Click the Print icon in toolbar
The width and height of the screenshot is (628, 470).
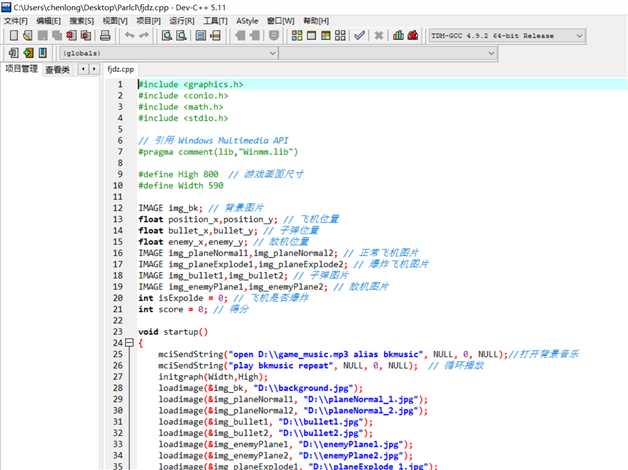105,36
